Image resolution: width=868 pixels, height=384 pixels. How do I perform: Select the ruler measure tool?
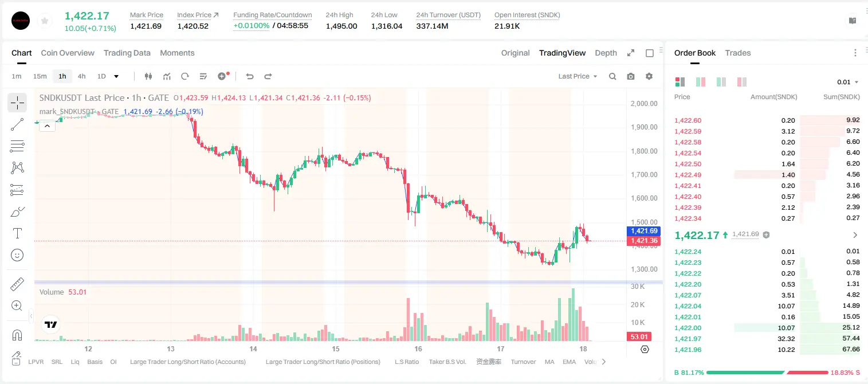click(x=17, y=284)
